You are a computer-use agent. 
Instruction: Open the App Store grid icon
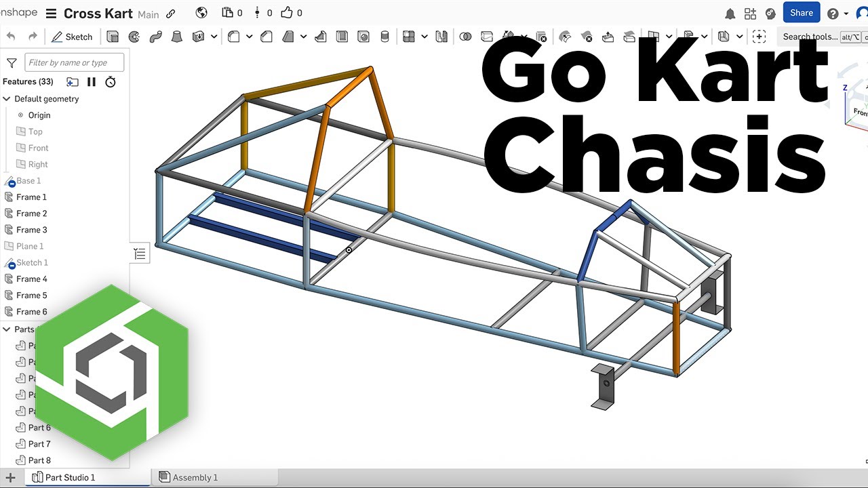[x=750, y=14]
